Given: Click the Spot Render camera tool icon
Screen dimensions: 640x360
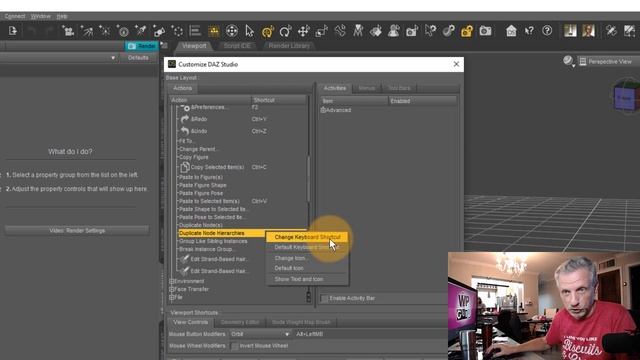Looking at the screenshot, I should pyautogui.click(x=412, y=31).
